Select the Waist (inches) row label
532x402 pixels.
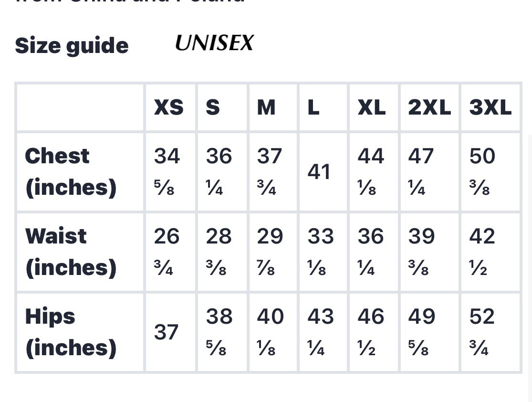pyautogui.click(x=71, y=252)
